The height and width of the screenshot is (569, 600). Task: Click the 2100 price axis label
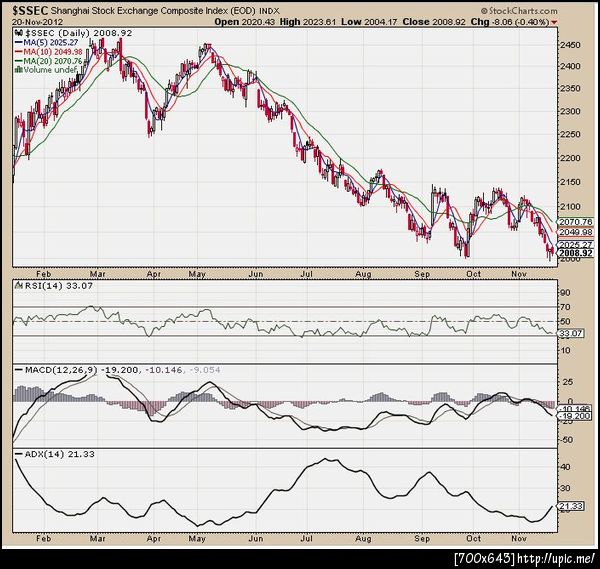click(570, 207)
